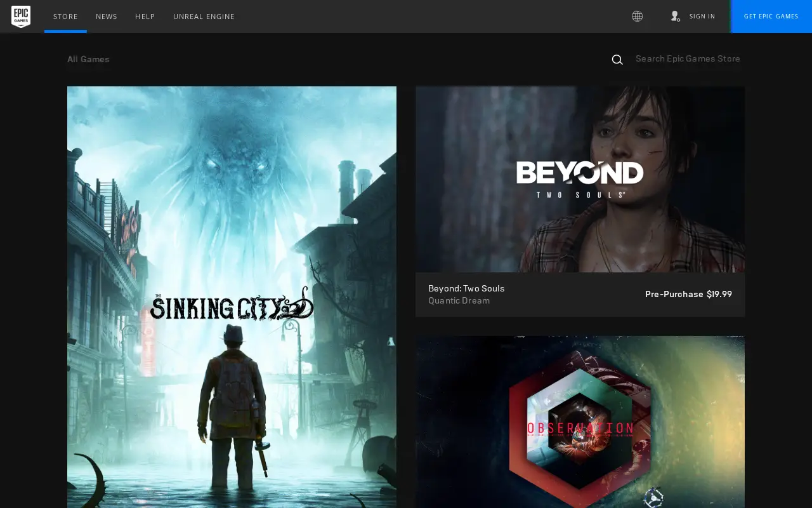Click the All Games heading
The width and height of the screenshot is (812, 508).
coord(88,59)
